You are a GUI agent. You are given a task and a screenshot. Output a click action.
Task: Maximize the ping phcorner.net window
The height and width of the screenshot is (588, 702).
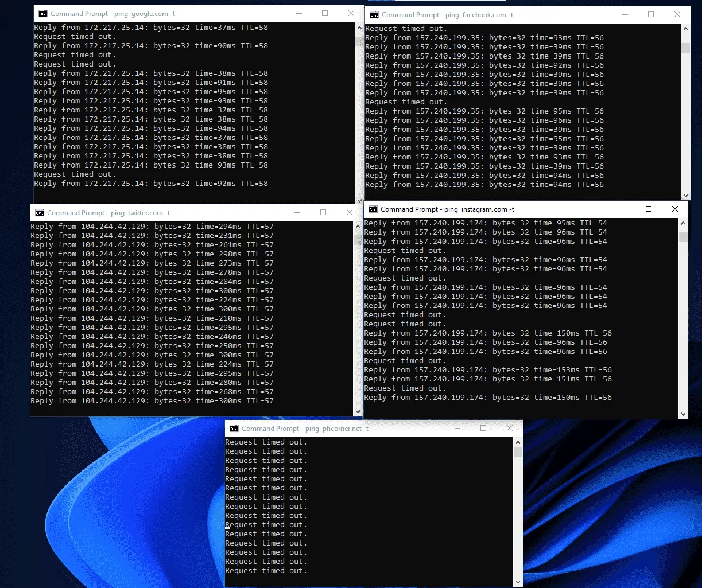(483, 428)
